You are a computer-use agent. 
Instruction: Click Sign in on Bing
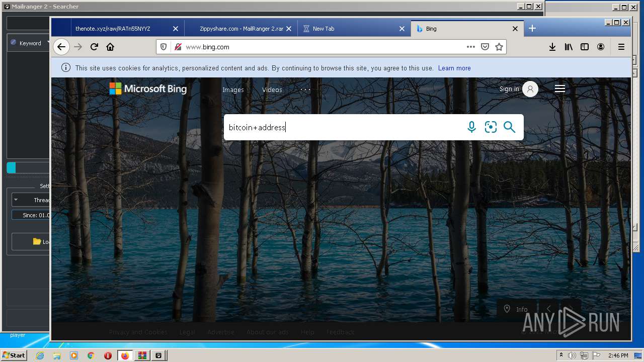[x=509, y=89]
